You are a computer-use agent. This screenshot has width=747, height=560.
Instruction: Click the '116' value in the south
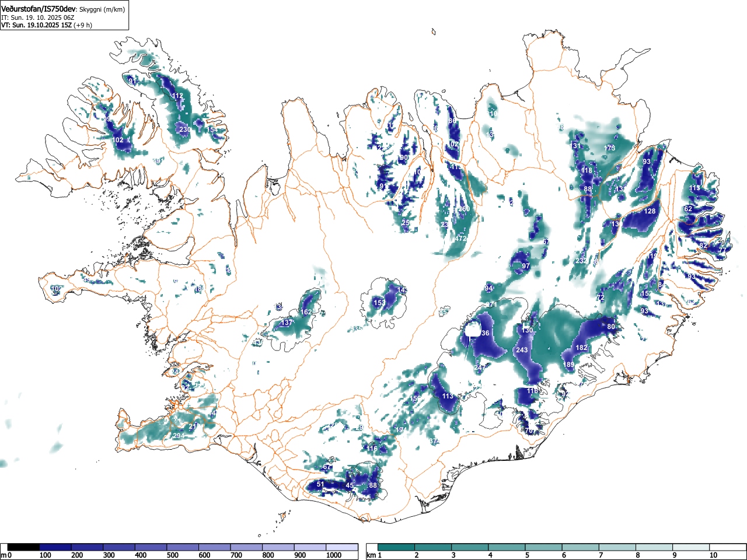pyautogui.click(x=372, y=449)
